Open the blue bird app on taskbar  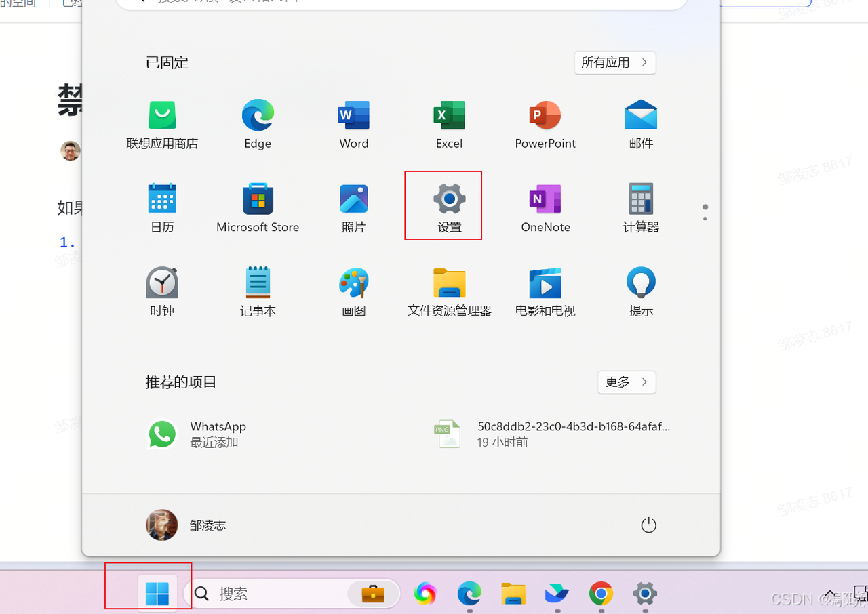(557, 594)
